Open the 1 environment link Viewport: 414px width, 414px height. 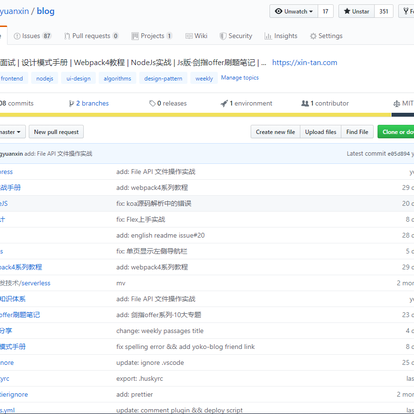[x=247, y=103]
